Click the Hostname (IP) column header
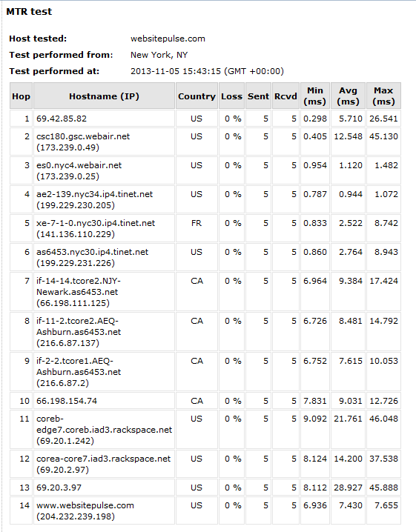The width and height of the screenshot is (416, 532). pyautogui.click(x=105, y=96)
